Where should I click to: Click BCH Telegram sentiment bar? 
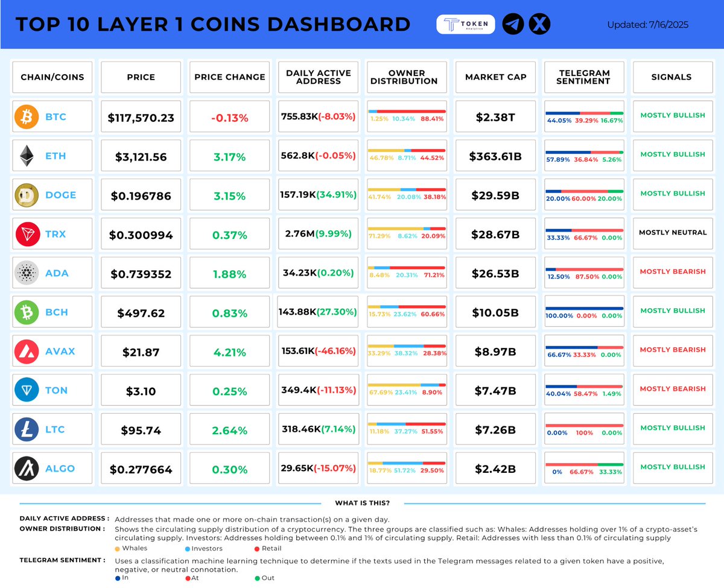(584, 308)
